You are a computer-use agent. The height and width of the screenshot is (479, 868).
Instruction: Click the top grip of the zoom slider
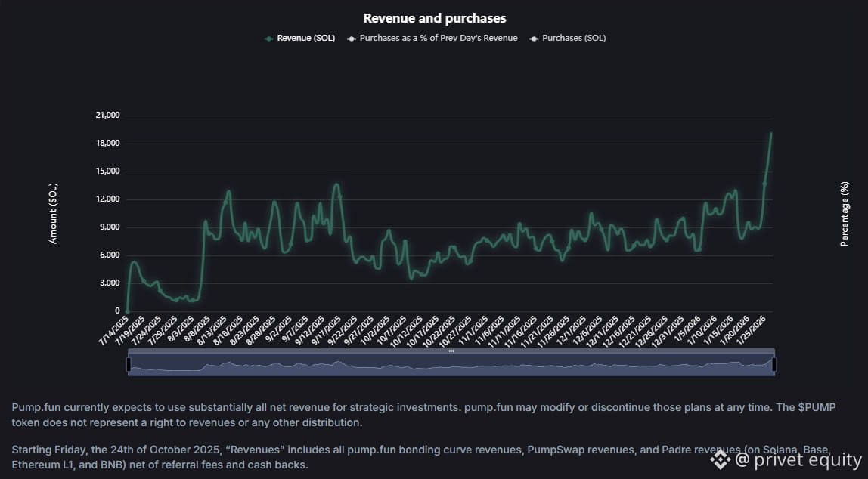(451, 351)
